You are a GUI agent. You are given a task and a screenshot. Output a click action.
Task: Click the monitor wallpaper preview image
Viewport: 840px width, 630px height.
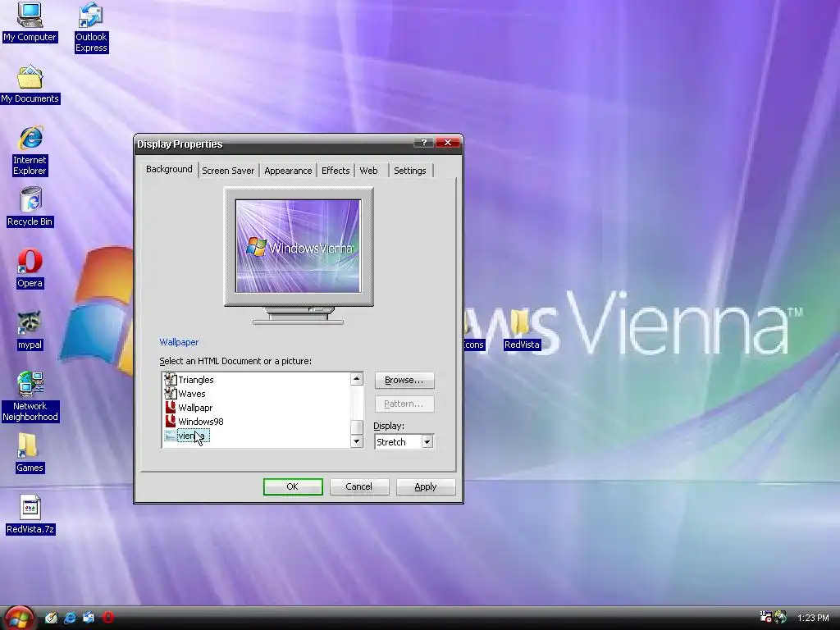(x=299, y=246)
